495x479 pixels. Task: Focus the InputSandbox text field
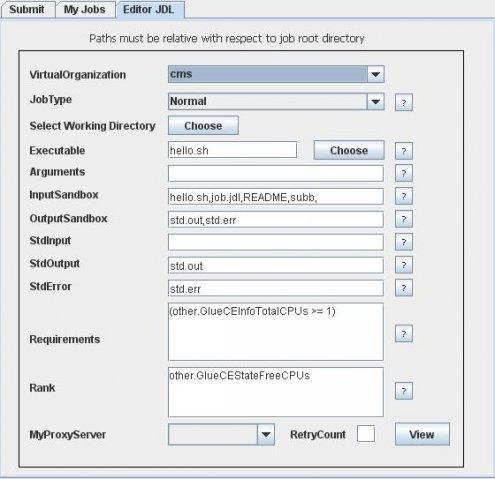tap(276, 197)
